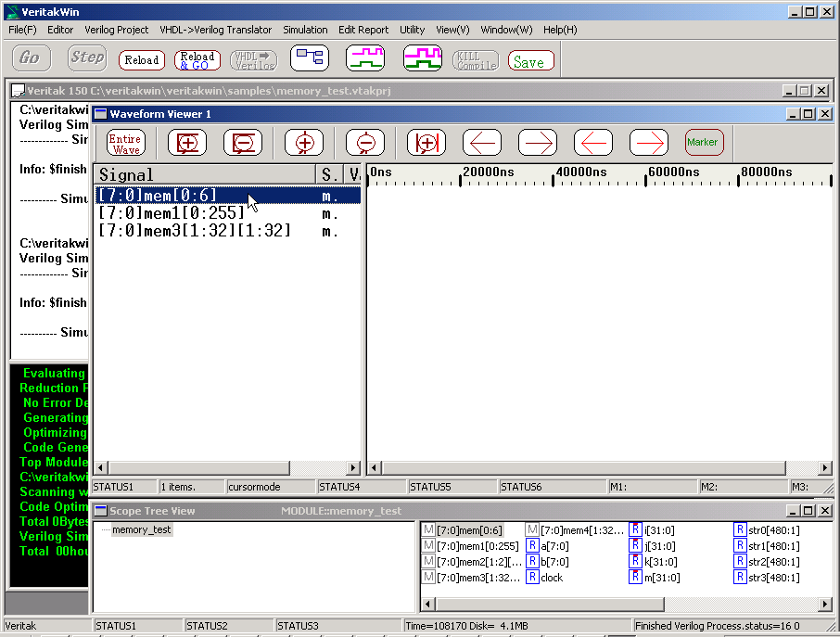Viewport: 840px width, 637px height.
Task: Click the KILL Compile toolbar icon
Action: (x=476, y=60)
